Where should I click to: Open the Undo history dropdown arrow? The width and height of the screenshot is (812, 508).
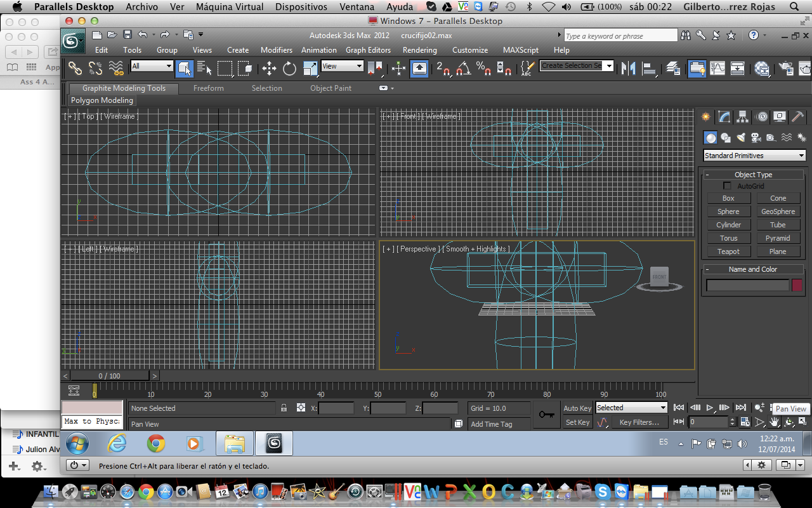(153, 34)
